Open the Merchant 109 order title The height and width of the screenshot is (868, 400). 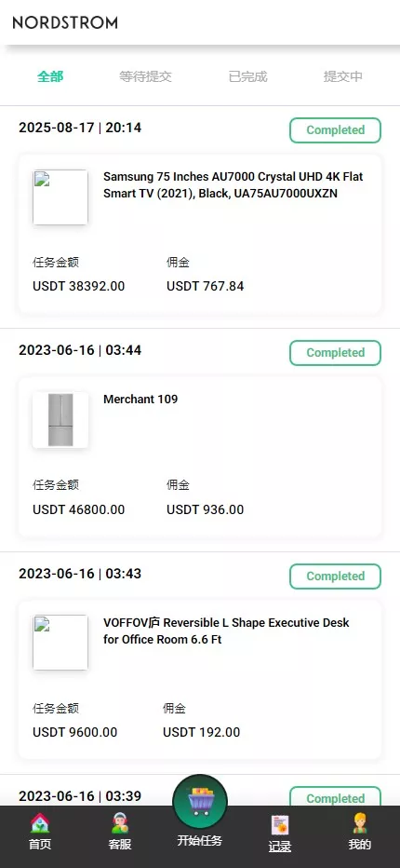(140, 400)
